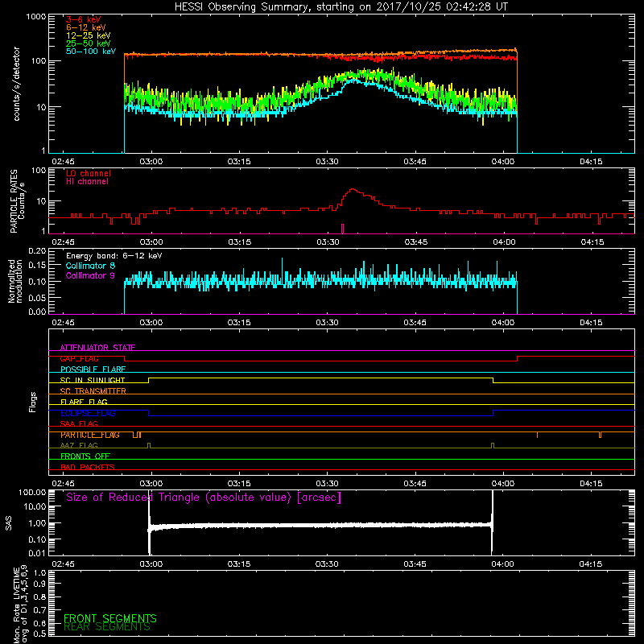Click 03:00 tick under the SAS plot
This screenshot has width=644, height=644.
[x=151, y=564]
